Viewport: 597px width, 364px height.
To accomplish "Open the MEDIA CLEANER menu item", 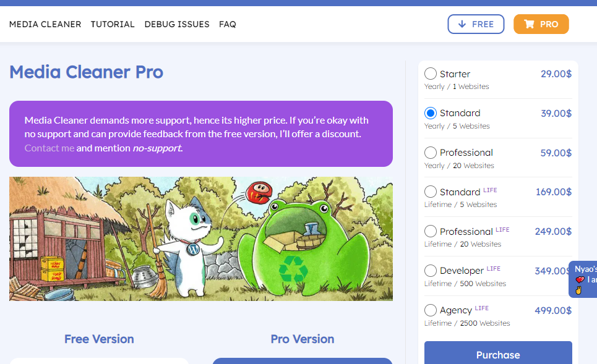I will (45, 24).
